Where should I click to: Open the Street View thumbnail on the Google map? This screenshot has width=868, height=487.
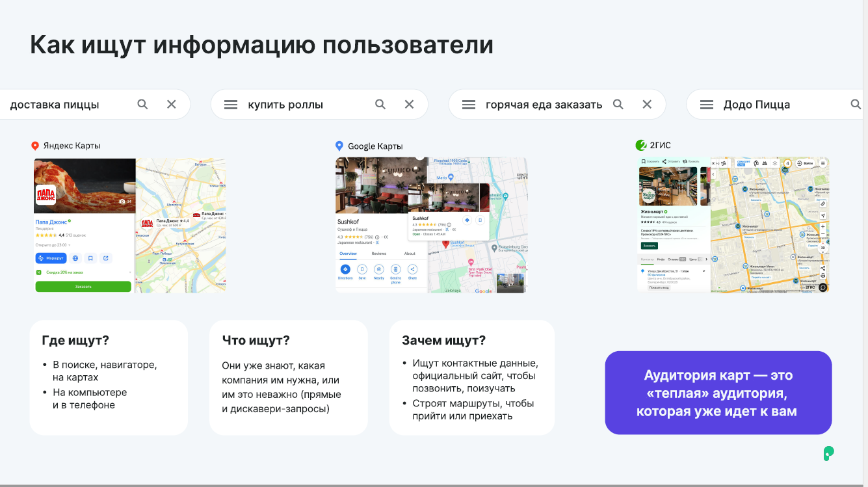pos(510,283)
